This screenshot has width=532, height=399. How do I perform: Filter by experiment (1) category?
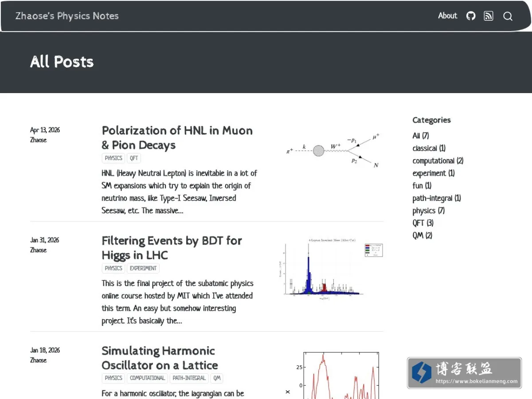(x=434, y=173)
